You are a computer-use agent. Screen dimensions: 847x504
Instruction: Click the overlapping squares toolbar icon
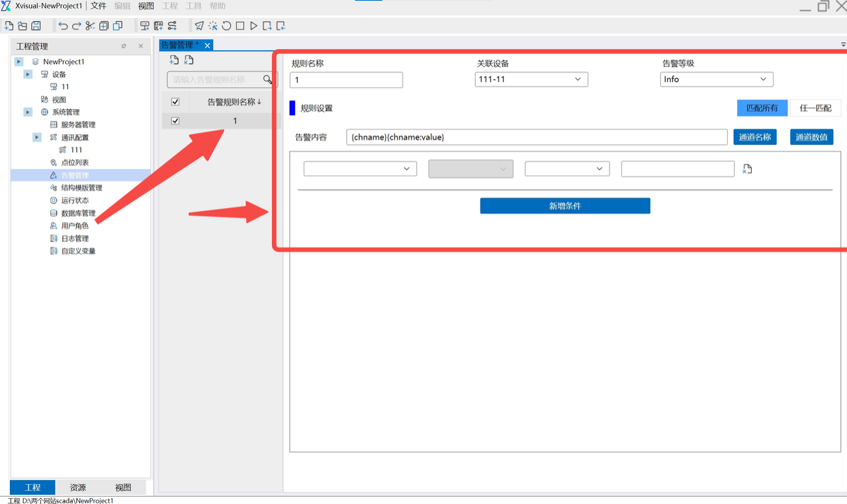[x=118, y=26]
